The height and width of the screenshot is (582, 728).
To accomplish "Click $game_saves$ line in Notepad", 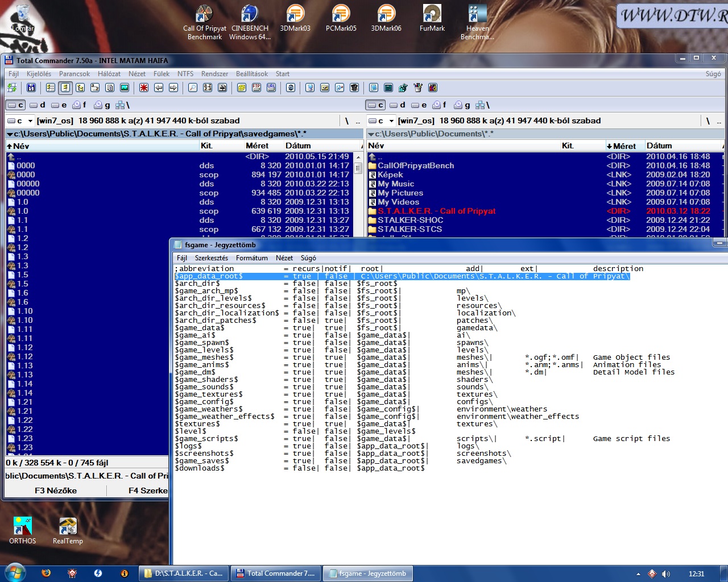I will [341, 460].
